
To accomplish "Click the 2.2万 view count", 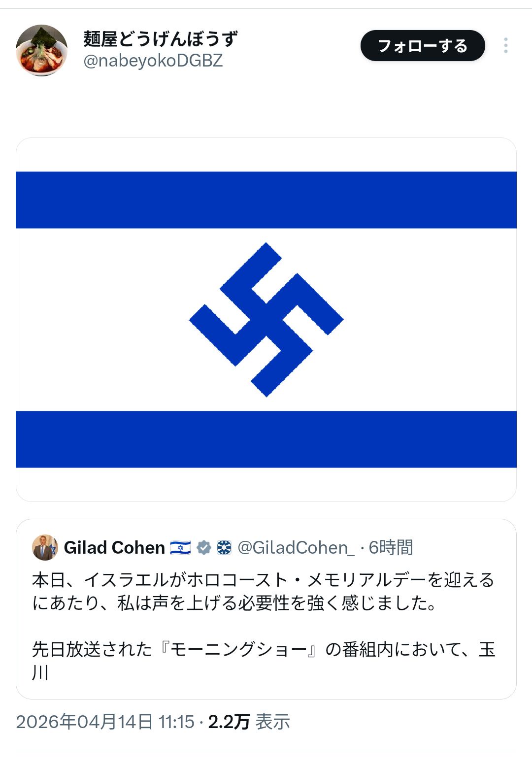I will point(229,722).
